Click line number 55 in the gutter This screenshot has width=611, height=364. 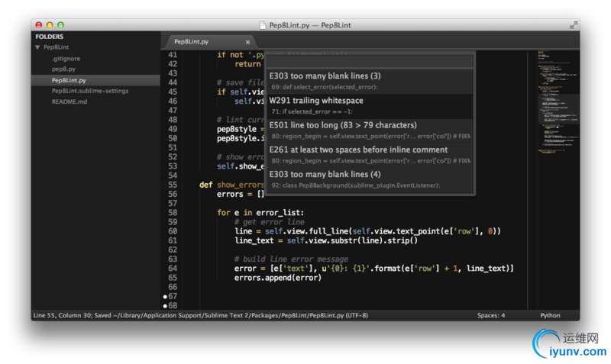pyautogui.click(x=173, y=185)
